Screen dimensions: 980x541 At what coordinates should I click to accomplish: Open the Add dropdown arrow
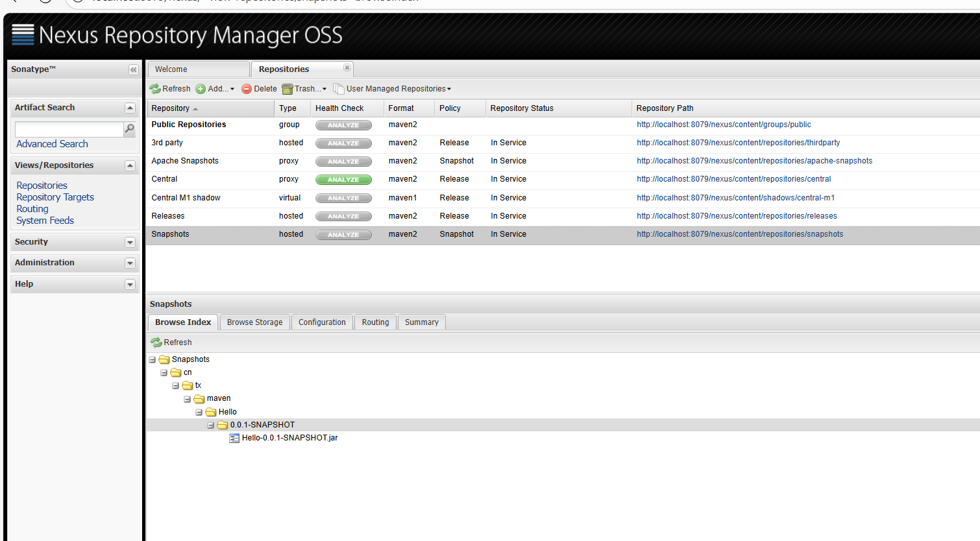pyautogui.click(x=232, y=90)
